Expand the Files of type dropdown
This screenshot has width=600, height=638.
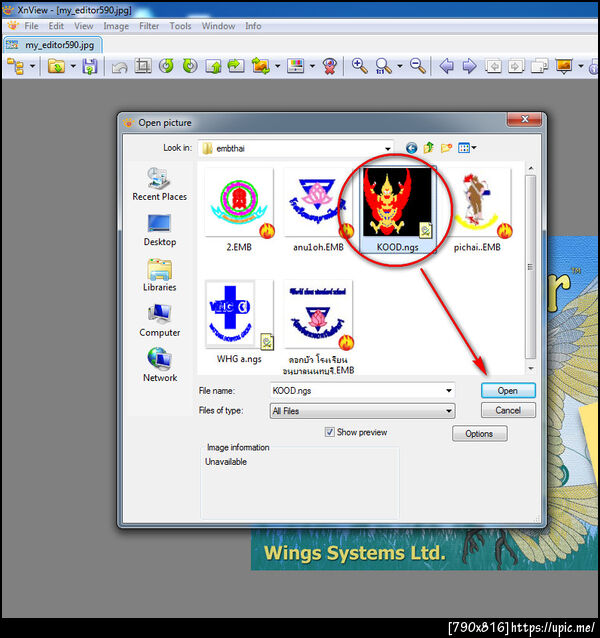(x=449, y=411)
